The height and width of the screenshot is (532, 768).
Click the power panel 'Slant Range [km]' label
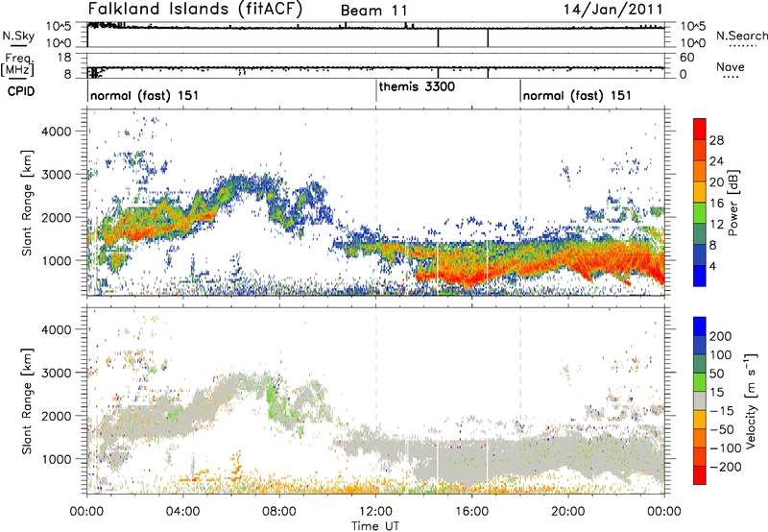click(x=27, y=203)
